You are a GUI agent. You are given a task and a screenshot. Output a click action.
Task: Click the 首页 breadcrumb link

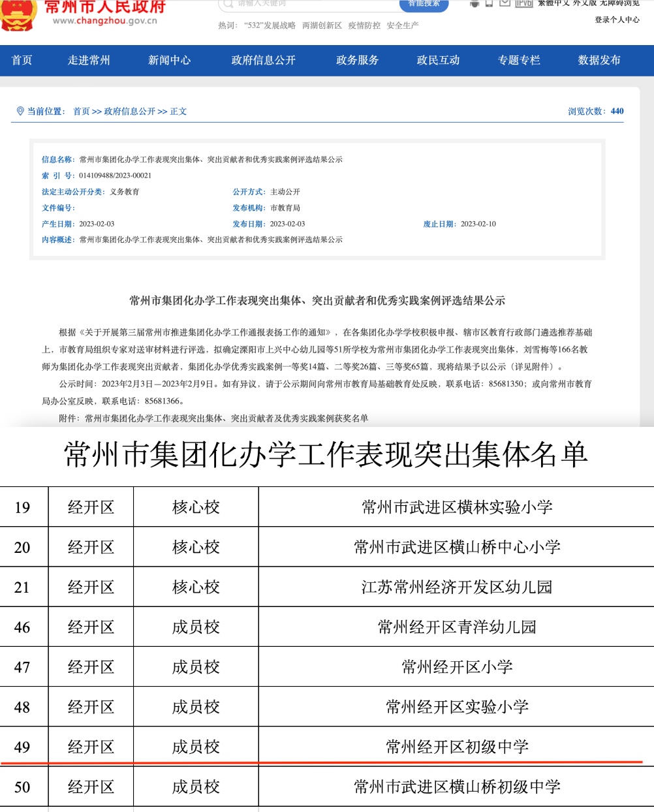(82, 112)
